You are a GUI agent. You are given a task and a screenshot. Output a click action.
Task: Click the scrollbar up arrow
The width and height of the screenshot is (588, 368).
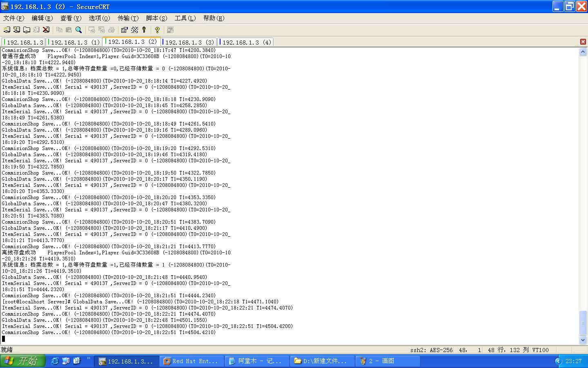pos(583,52)
